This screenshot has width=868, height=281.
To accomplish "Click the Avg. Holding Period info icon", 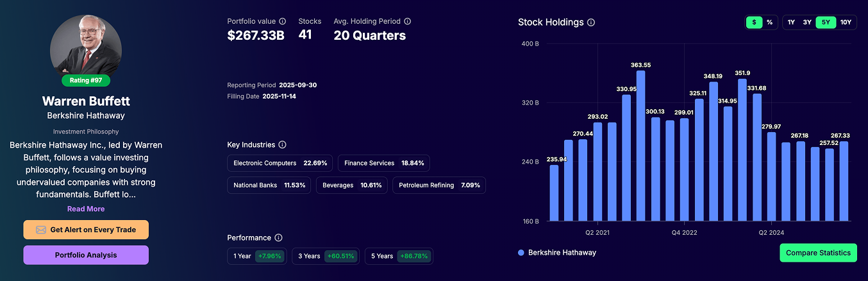I will coord(408,21).
